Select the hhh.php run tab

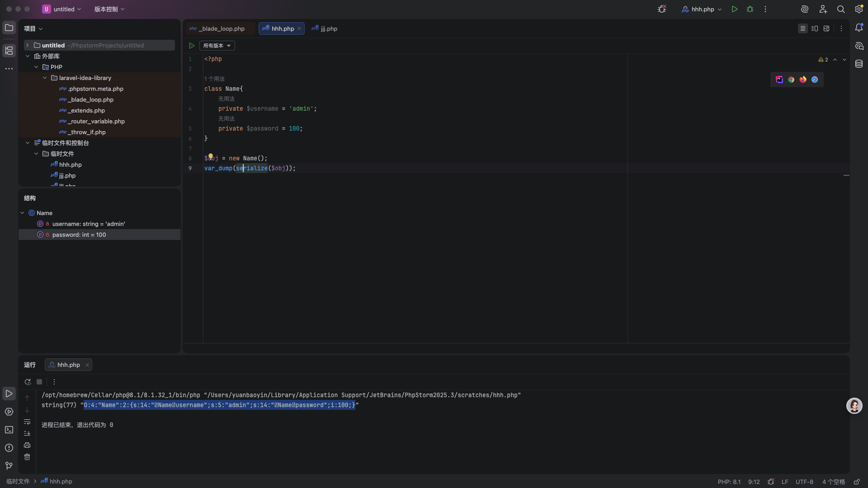coord(68,365)
